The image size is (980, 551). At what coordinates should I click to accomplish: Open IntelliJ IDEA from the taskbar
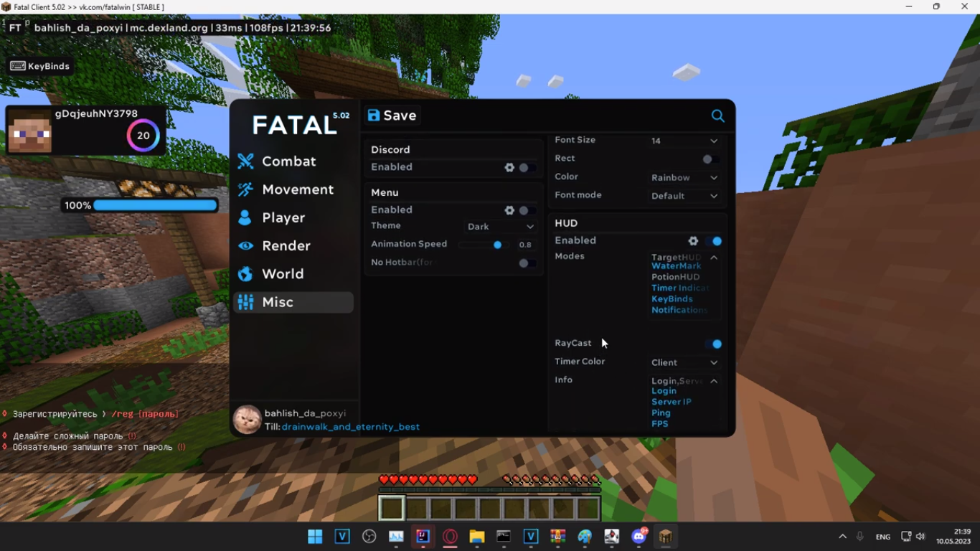pos(423,537)
